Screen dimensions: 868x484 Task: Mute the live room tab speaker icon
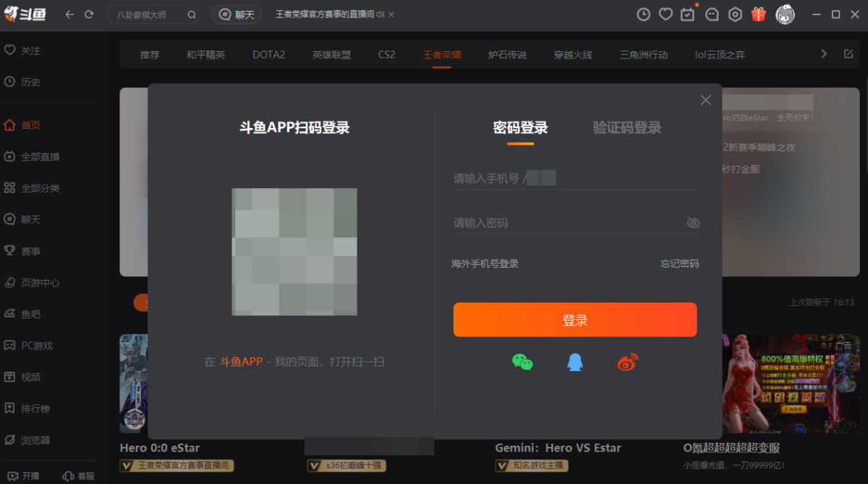click(380, 14)
